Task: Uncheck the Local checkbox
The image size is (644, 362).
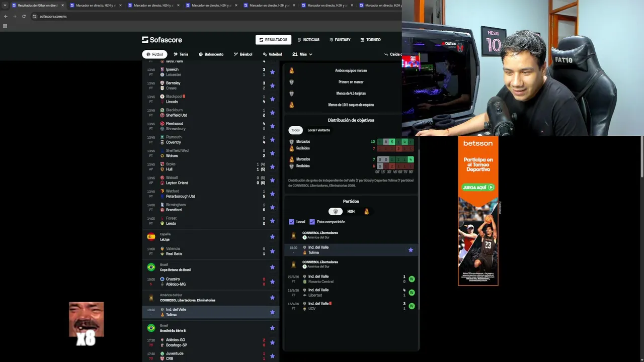Action: 291,222
